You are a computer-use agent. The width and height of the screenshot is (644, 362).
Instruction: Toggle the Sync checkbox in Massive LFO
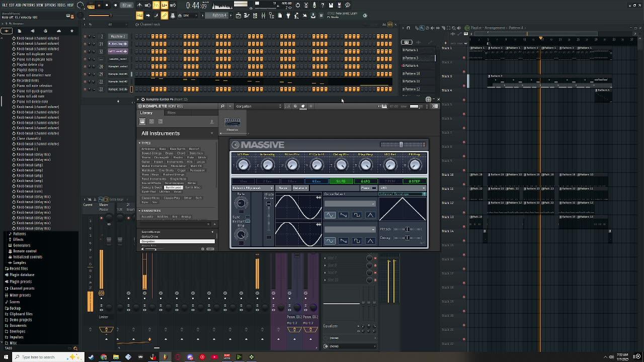[x=247, y=217]
